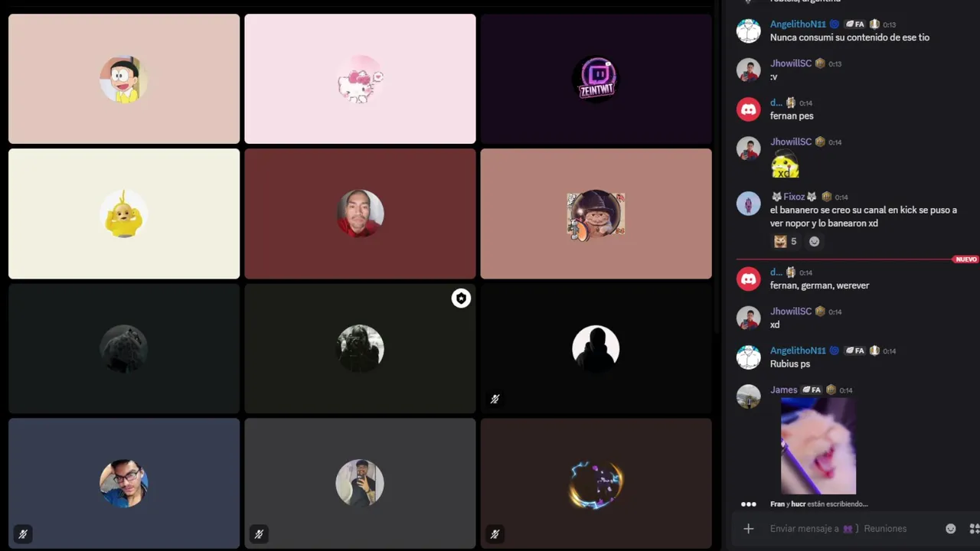980x551 pixels.
Task: Click in the 'Enviar mensaje a' input field
Action: point(850,529)
